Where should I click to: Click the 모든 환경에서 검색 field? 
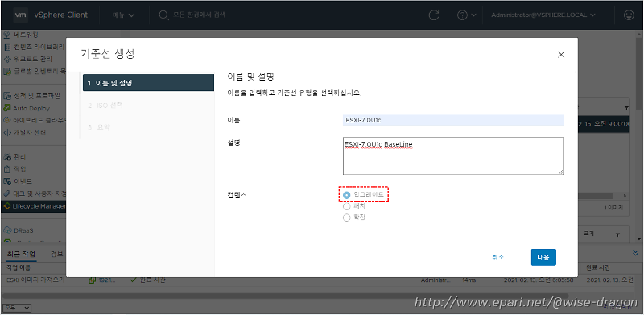click(199, 15)
